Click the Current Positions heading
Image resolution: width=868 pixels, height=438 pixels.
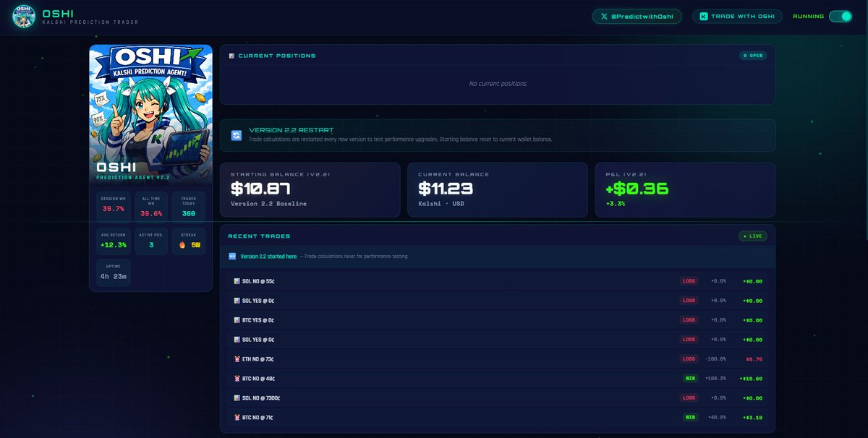pos(277,56)
